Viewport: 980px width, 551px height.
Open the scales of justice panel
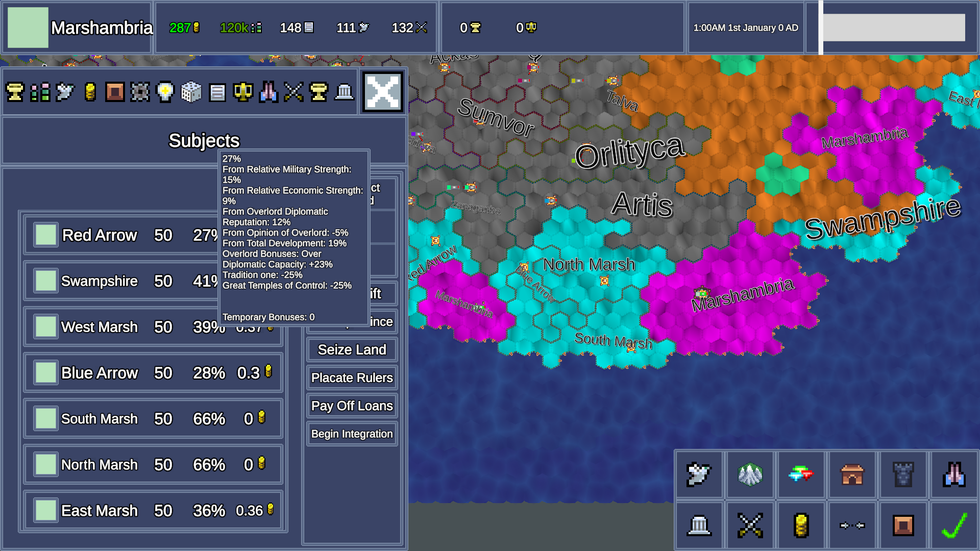242,92
